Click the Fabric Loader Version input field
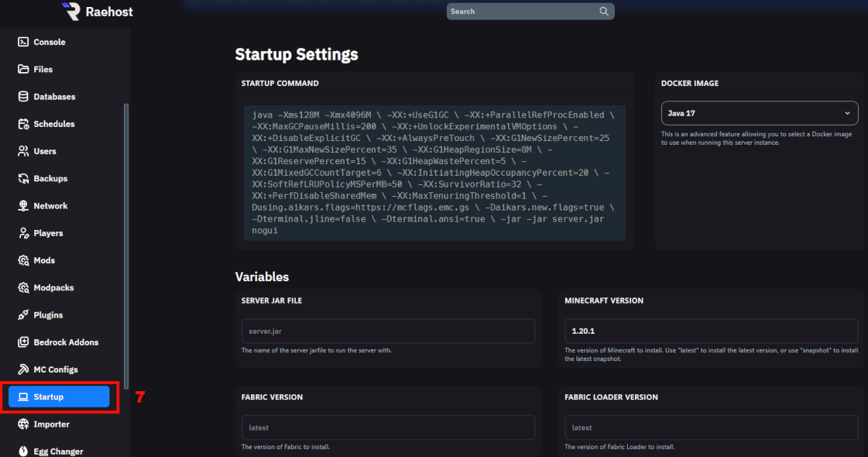 (712, 428)
